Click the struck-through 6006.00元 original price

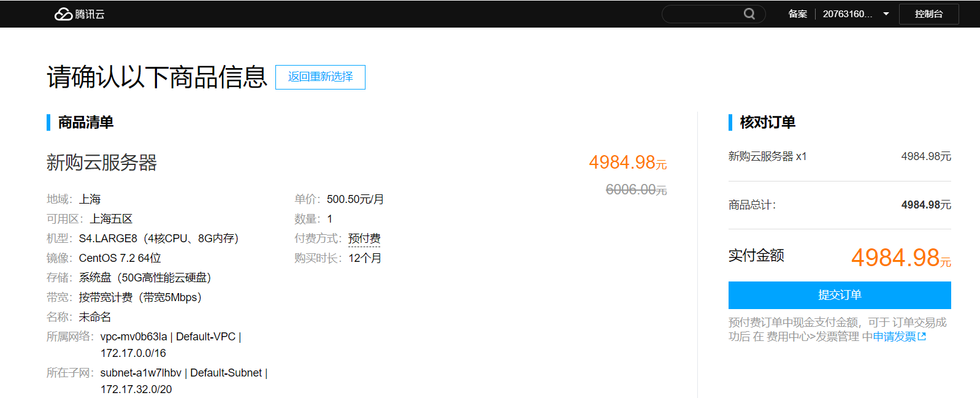click(636, 190)
